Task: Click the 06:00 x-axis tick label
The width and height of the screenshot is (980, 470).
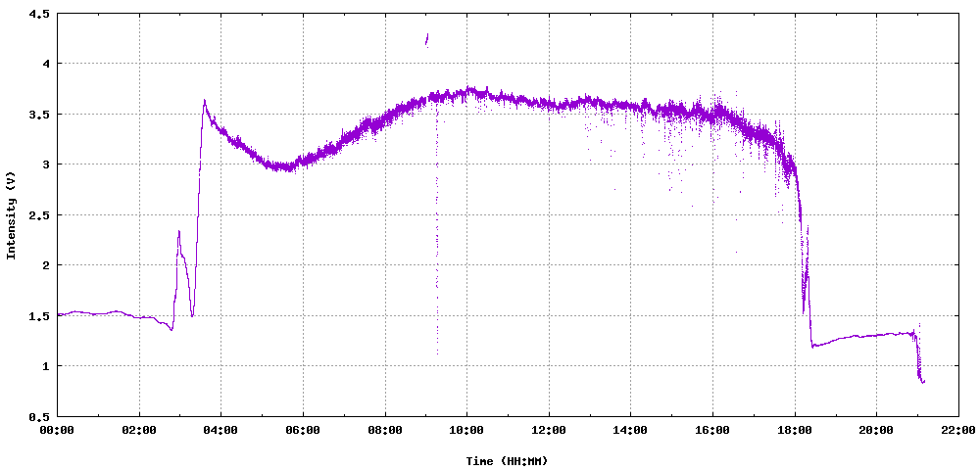Action: click(303, 430)
